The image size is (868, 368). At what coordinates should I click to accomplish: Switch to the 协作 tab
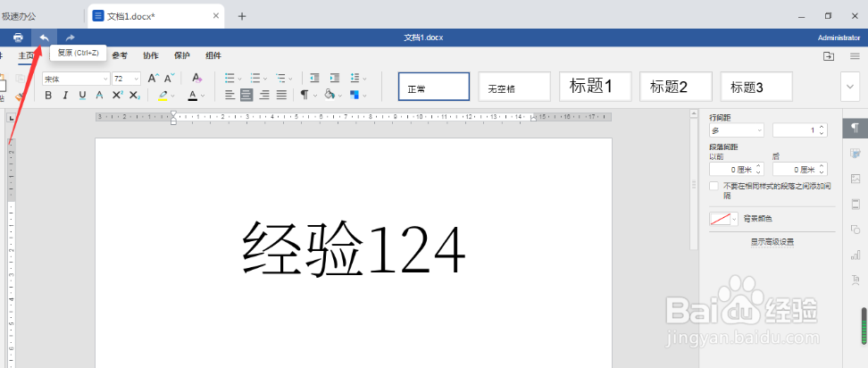(x=151, y=56)
